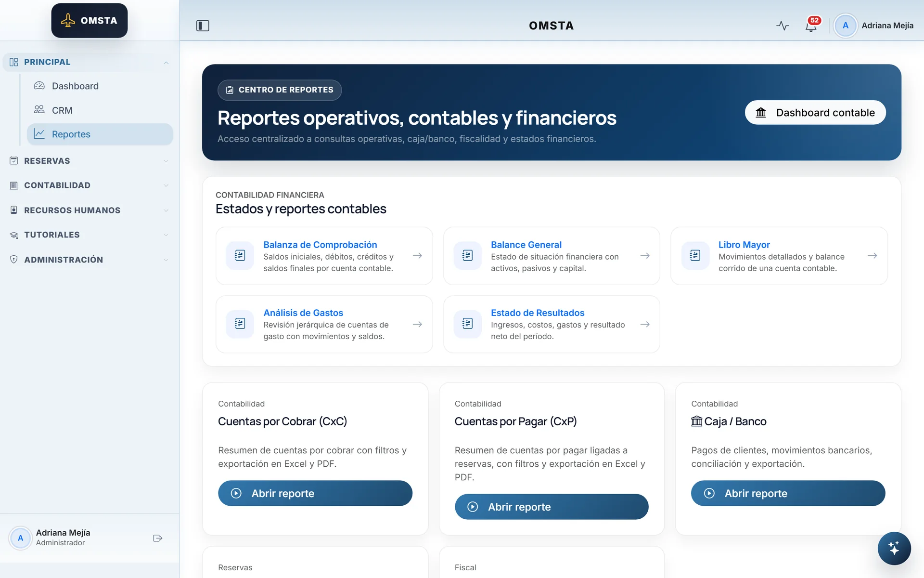Click the Análisis de Gastos report icon
This screenshot has height=578, width=924.
coord(240,324)
